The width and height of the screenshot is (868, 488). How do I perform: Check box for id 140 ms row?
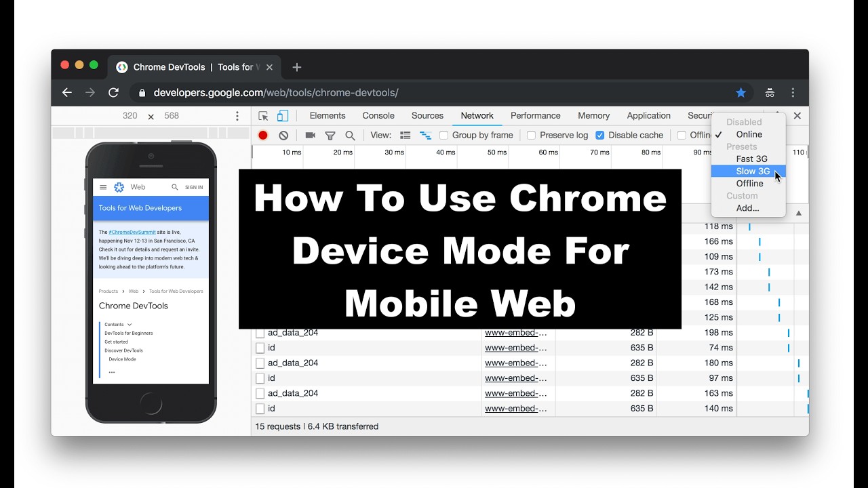tap(260, 409)
